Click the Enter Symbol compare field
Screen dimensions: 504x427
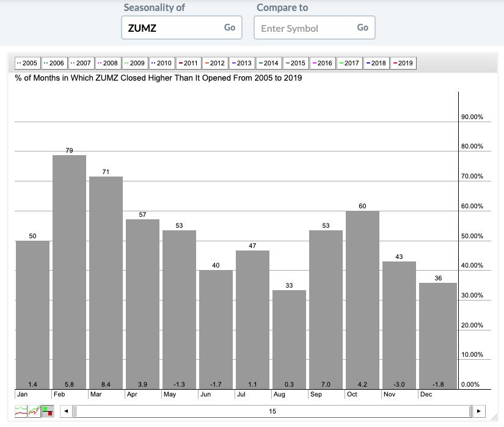315,27
